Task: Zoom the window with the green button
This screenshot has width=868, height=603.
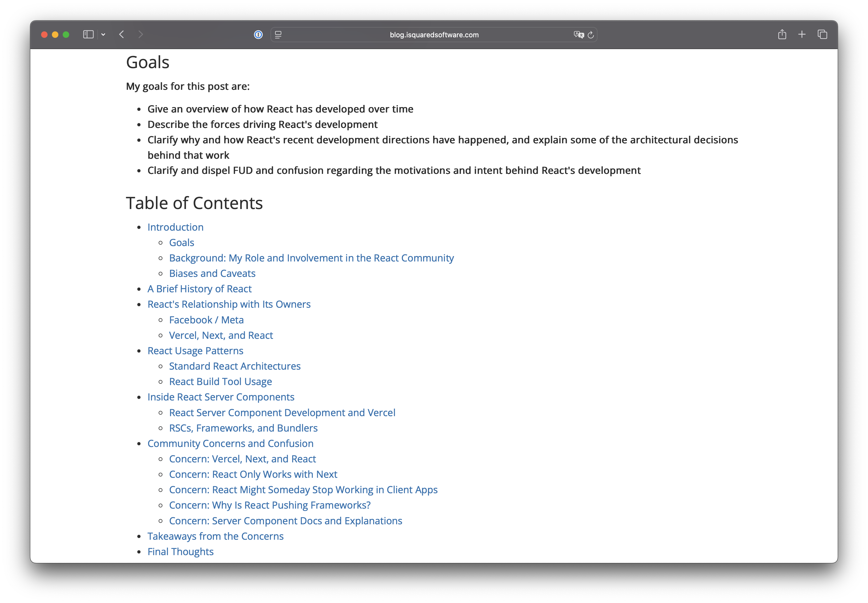Action: [66, 35]
